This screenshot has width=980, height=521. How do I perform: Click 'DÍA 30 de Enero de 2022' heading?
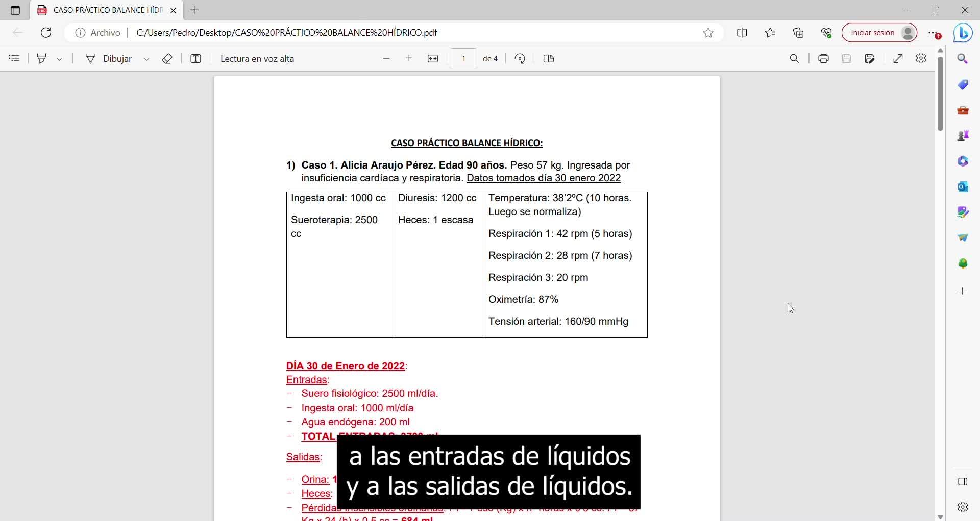[x=346, y=366]
